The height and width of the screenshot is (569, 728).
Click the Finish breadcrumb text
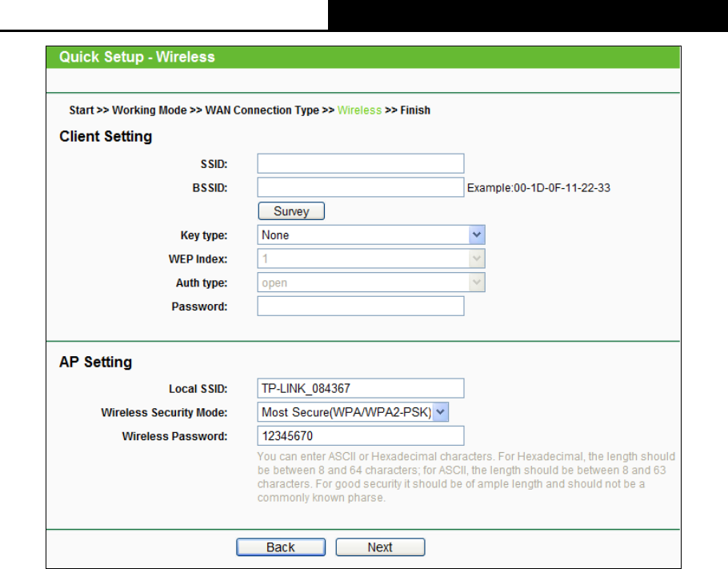[x=415, y=110]
